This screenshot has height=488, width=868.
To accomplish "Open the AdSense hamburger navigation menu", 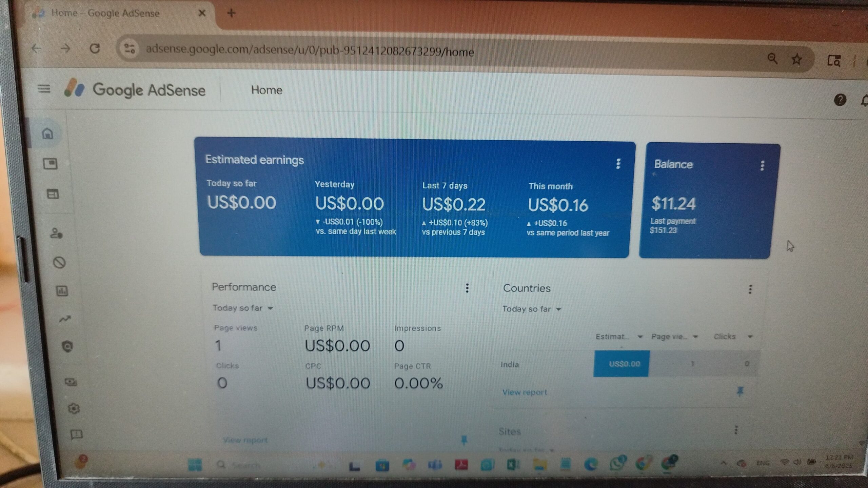I will coord(44,89).
